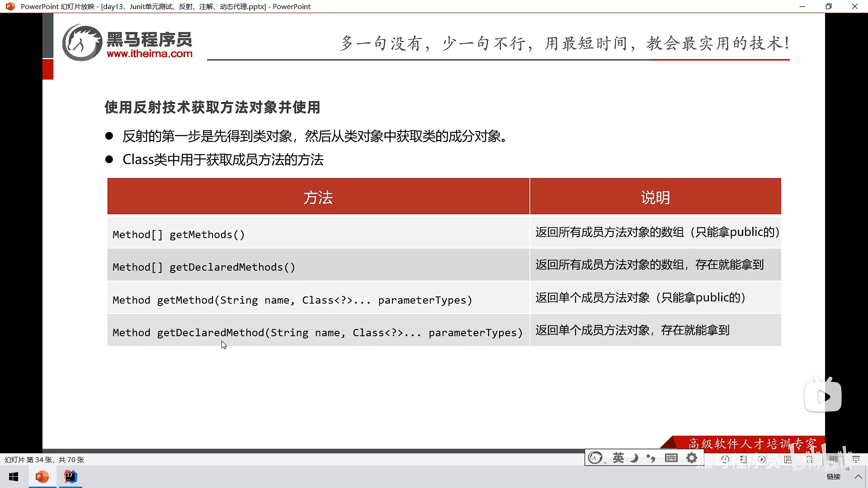
Task: Open the slide list menu icon
Action: pos(743,459)
